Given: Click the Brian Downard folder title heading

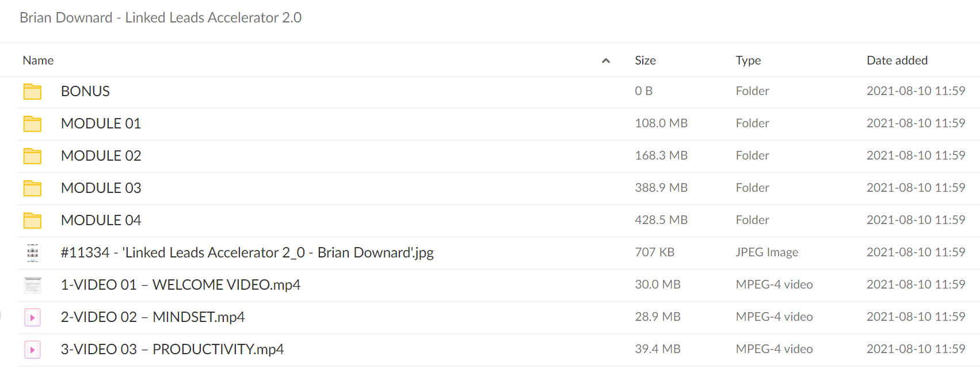Looking at the screenshot, I should click(161, 18).
